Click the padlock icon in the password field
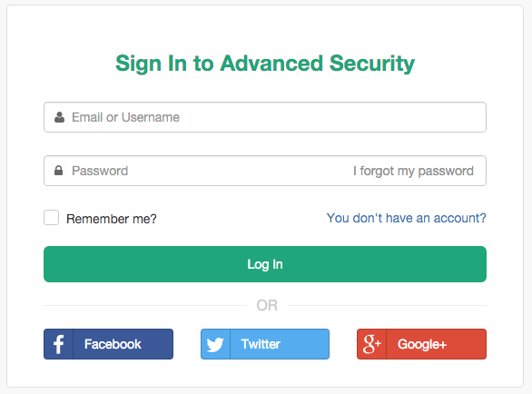The height and width of the screenshot is (394, 532). click(59, 171)
